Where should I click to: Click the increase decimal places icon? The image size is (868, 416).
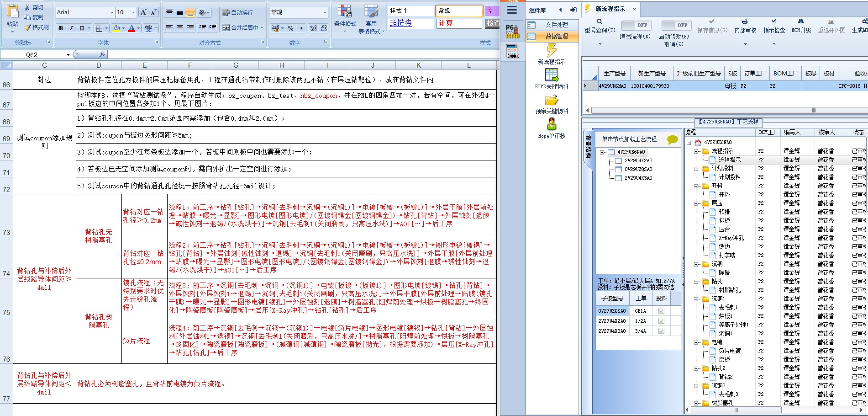coord(313,28)
